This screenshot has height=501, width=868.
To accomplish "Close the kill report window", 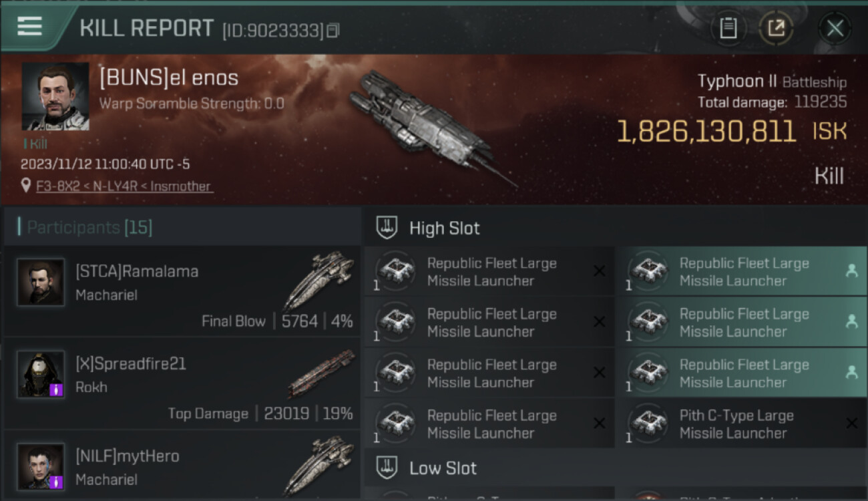I will coord(835,28).
